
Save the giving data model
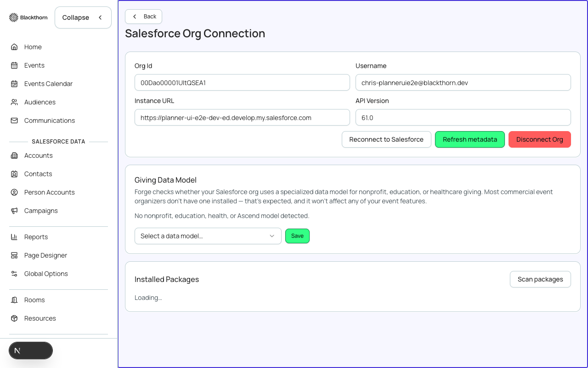click(297, 236)
